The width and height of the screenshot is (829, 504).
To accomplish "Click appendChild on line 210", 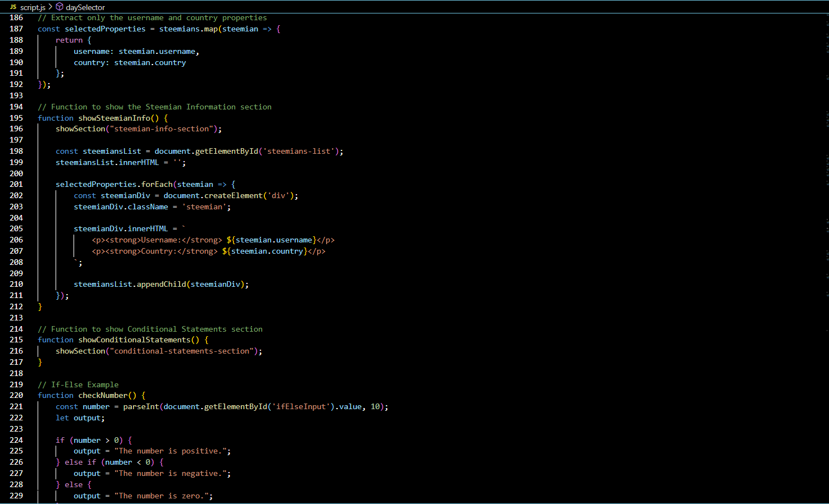I will 161,284.
